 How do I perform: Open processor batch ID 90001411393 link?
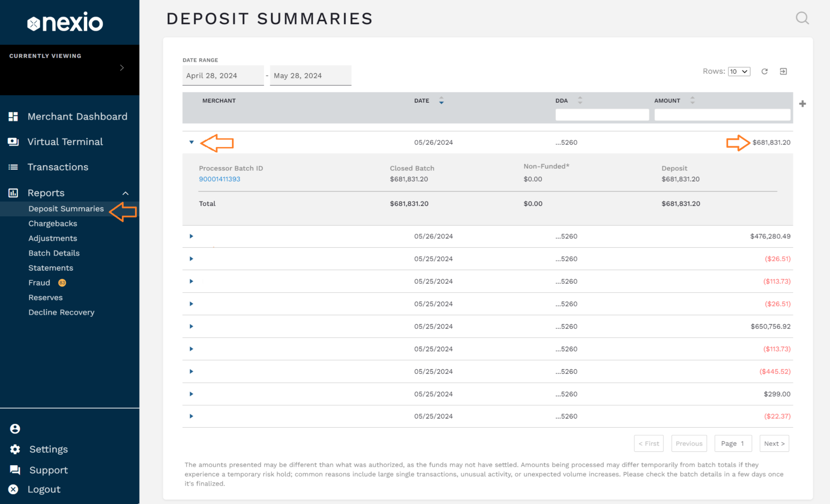(219, 179)
